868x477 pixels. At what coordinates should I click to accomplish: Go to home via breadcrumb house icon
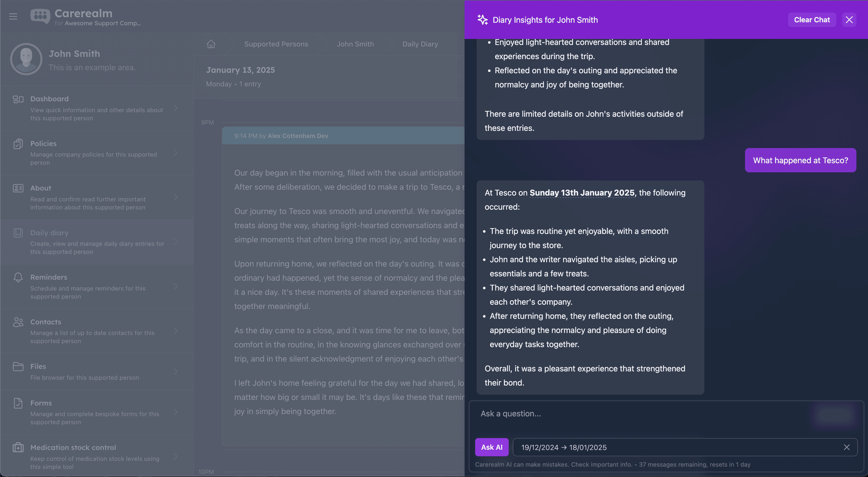tap(211, 44)
